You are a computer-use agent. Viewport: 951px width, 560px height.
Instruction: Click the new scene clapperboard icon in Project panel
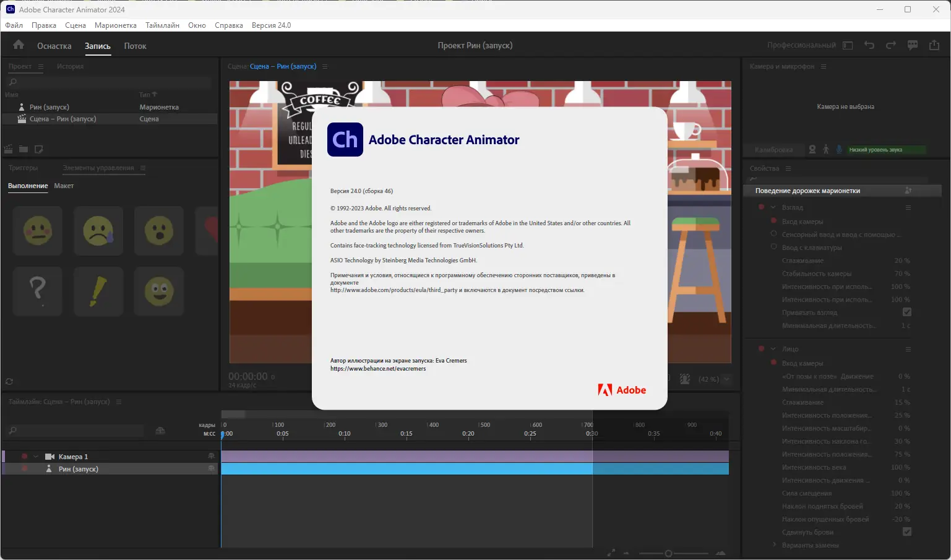click(9, 149)
